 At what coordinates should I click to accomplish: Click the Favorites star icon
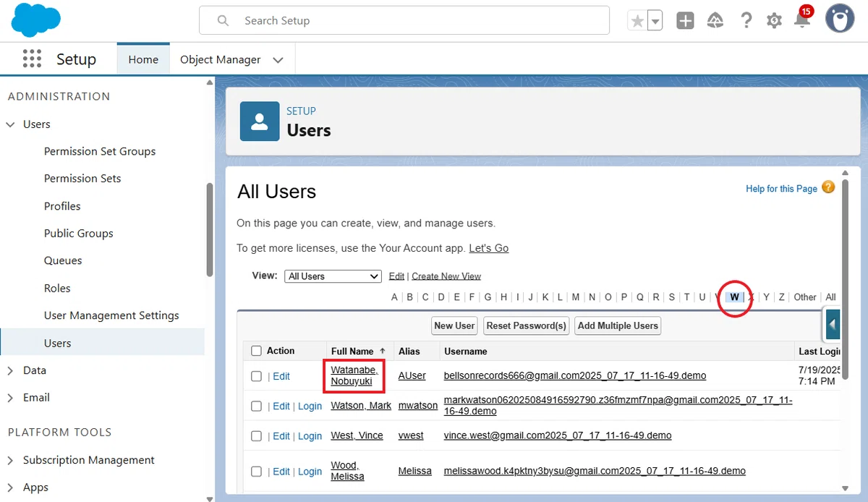[x=637, y=21]
